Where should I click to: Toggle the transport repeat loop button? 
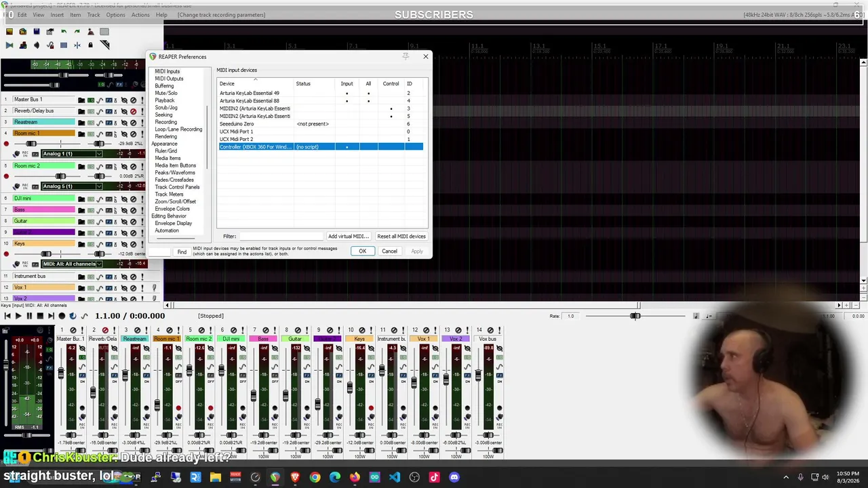[x=73, y=316]
